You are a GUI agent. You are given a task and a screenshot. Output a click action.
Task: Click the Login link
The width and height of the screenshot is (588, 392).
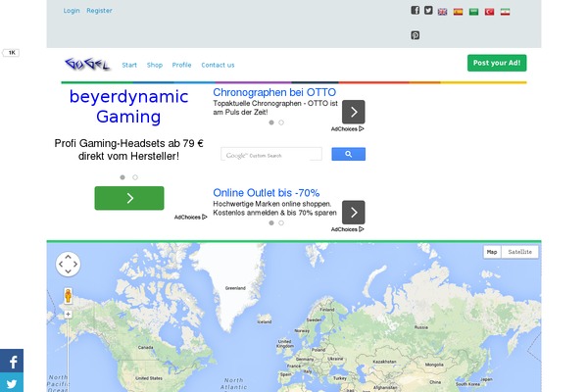click(x=72, y=11)
